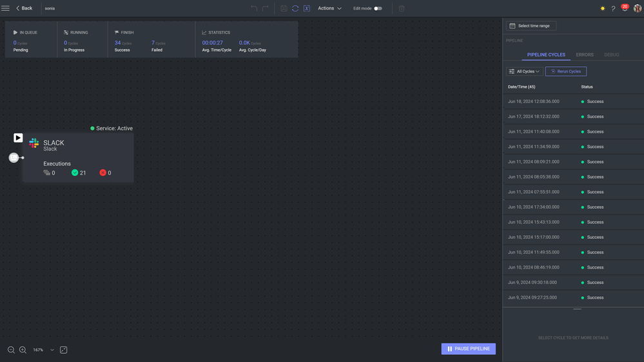Screen dimensions: 644x362
Task: Sort by Date/Time column header
Action: pyautogui.click(x=522, y=87)
